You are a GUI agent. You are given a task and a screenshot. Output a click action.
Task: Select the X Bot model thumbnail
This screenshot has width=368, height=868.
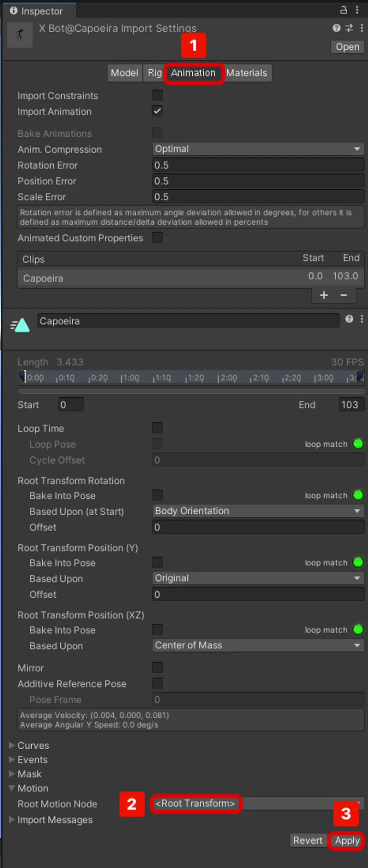click(x=19, y=35)
